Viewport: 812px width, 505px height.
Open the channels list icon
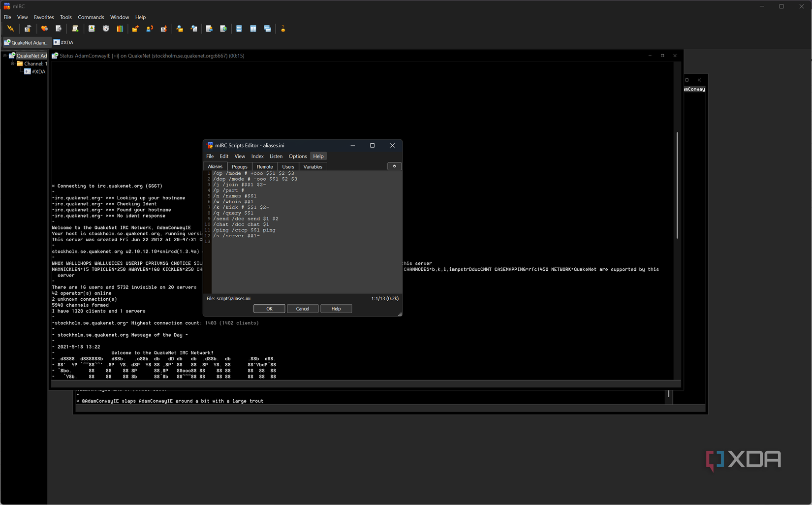(59, 29)
